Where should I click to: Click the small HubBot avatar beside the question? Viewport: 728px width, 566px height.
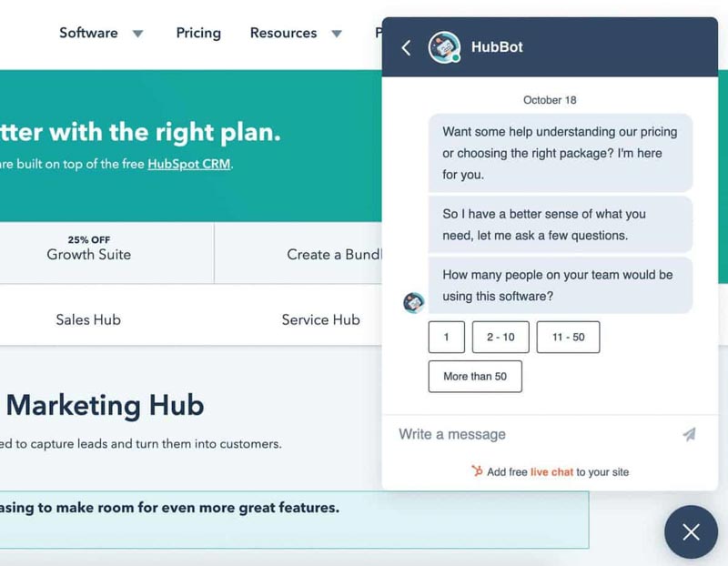coord(414,302)
